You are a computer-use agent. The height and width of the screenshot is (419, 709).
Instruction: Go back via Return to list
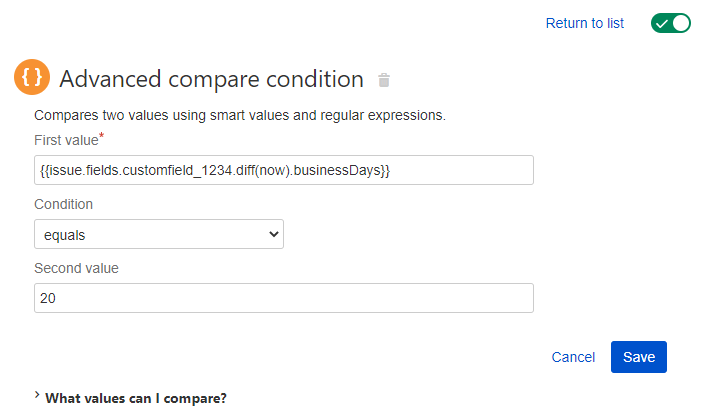coord(585,23)
